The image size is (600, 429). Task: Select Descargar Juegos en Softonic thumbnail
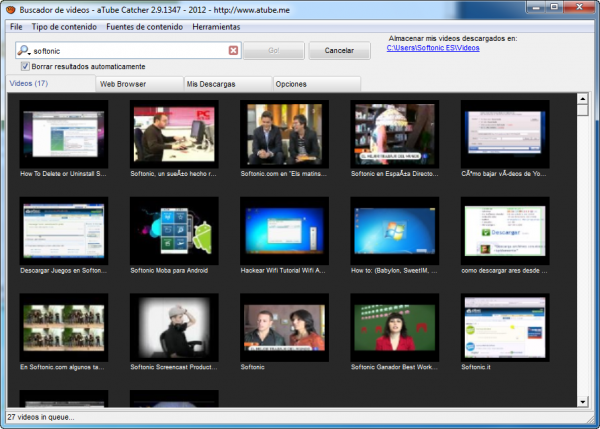click(x=64, y=230)
